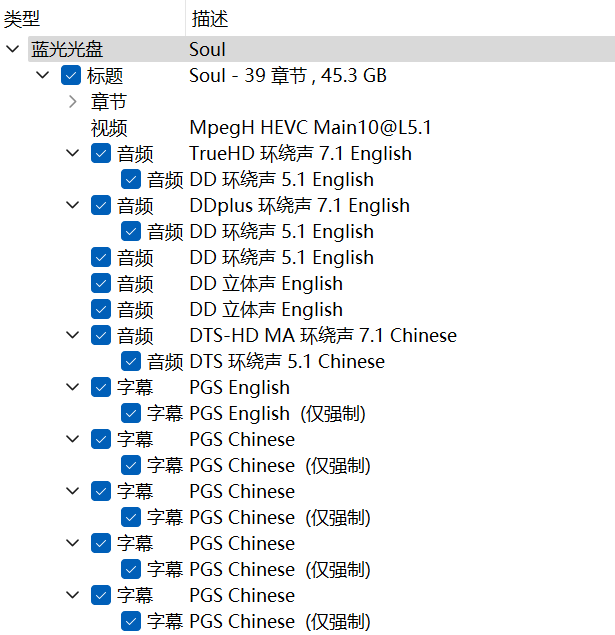Disable DDplus 7.1 English audio checkbox
615x635 pixels.
[x=101, y=205]
